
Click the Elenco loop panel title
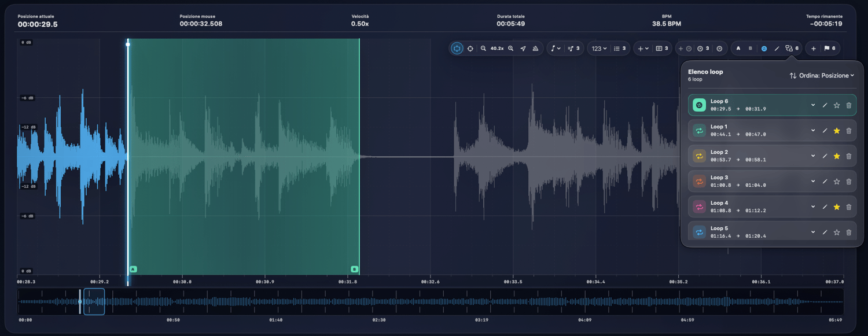705,72
